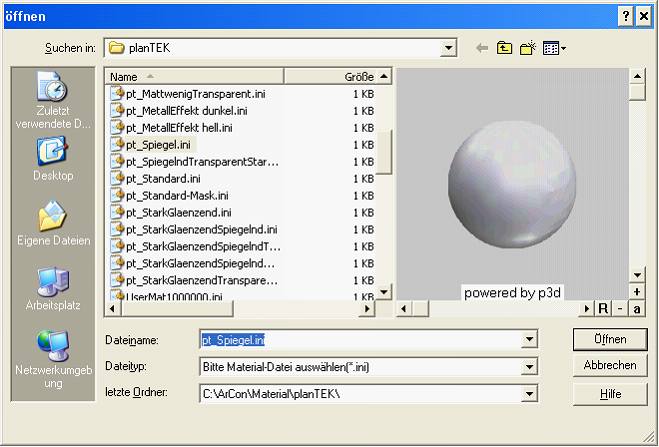Viewport: 659px width, 447px height.
Task: Click the preview's vertical scrollbar thumb
Action: (637, 92)
